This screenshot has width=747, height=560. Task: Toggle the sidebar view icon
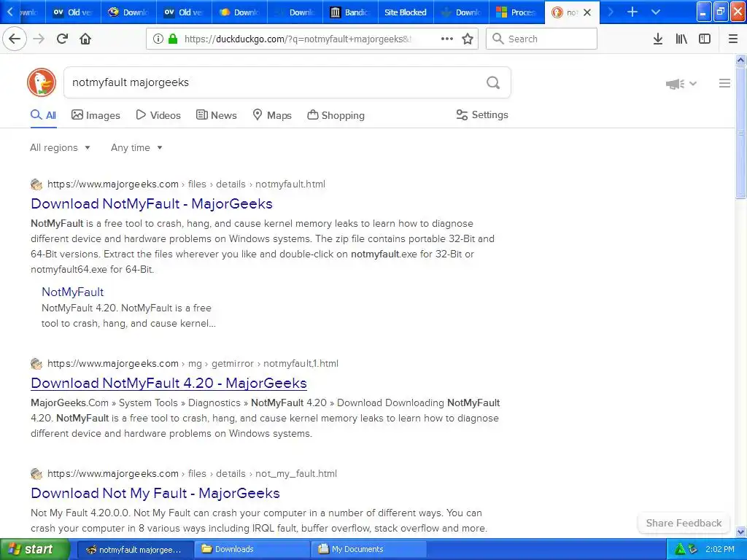click(x=705, y=39)
